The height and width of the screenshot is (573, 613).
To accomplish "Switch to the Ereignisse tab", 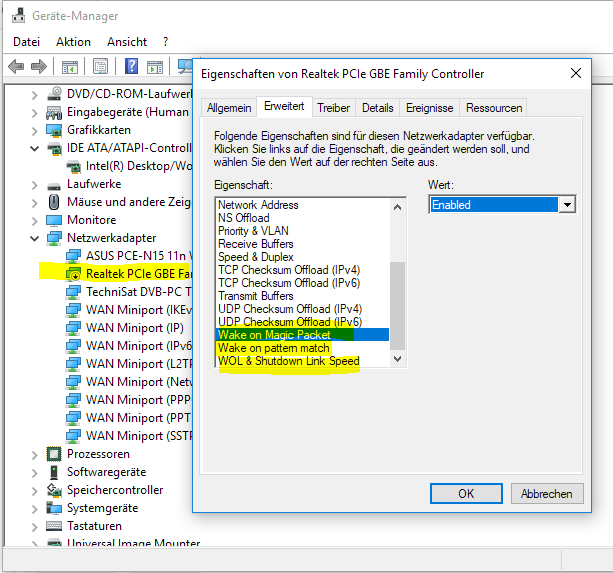I will coord(430,108).
